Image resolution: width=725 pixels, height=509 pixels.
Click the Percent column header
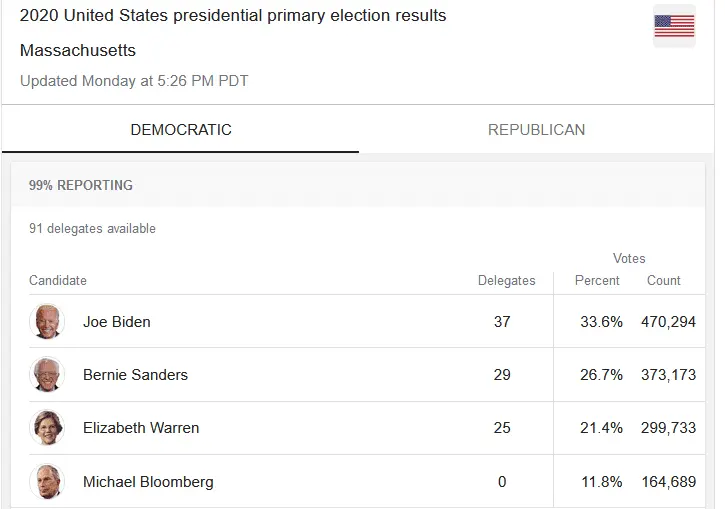coord(597,281)
